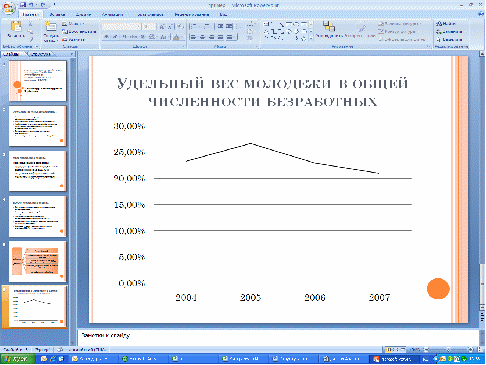Click the font color icon
Image resolution: width=486 pixels, height=365 pixels.
(x=177, y=37)
